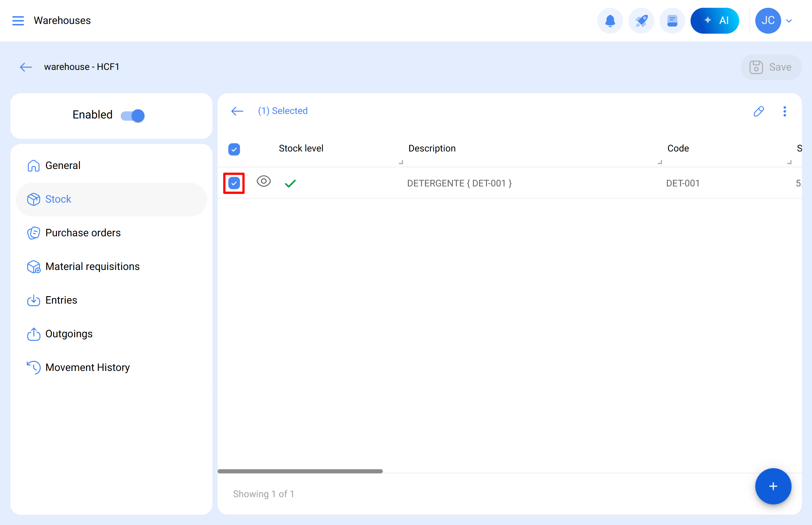
Task: Open the notifications bell
Action: point(610,21)
